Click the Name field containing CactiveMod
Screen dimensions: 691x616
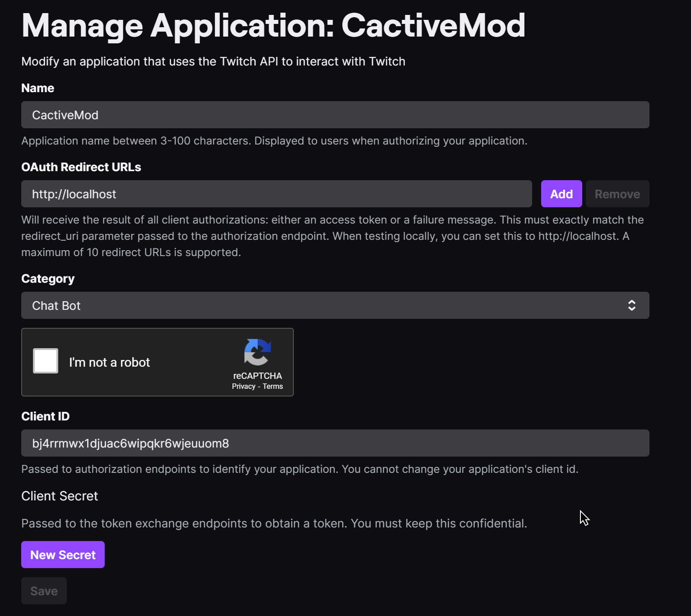pos(335,115)
